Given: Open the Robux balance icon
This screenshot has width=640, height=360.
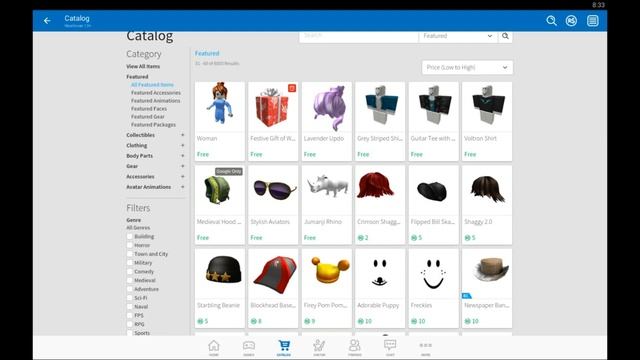Looking at the screenshot, I should point(571,20).
